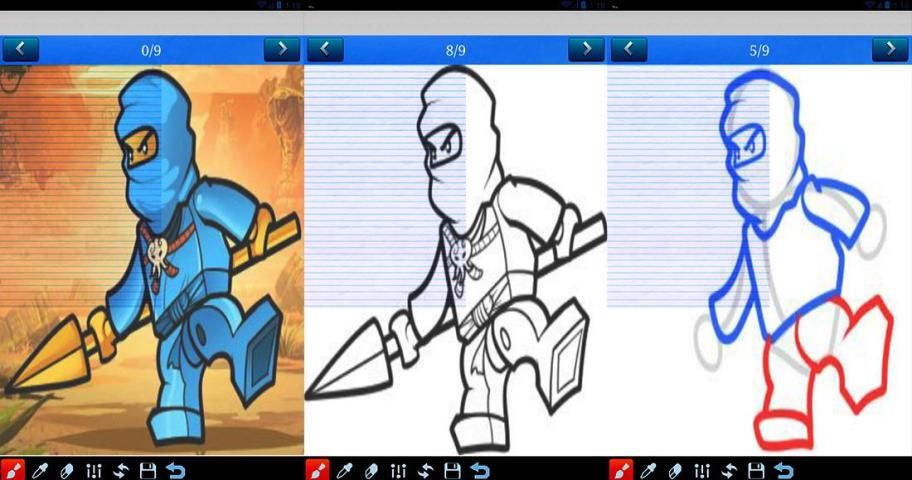Advance to the next step from 8/9
The height and width of the screenshot is (480, 912).
point(586,49)
